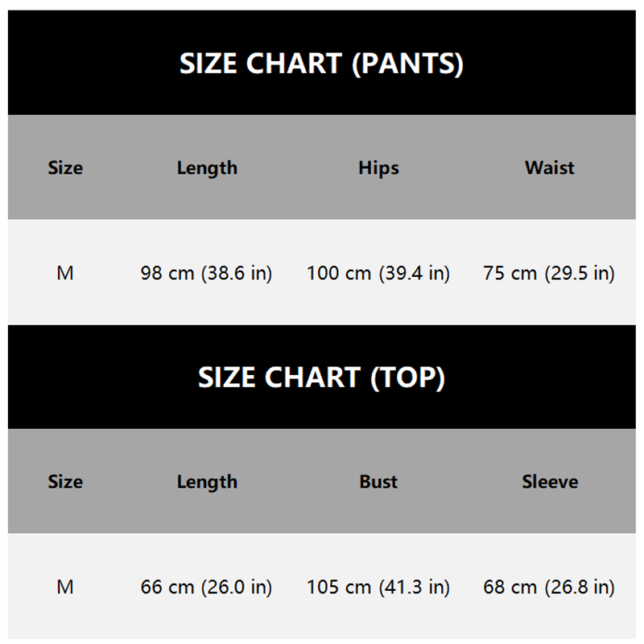Click the (41.3 in) bust inch value
The height and width of the screenshot is (644, 644).
tap(414, 587)
